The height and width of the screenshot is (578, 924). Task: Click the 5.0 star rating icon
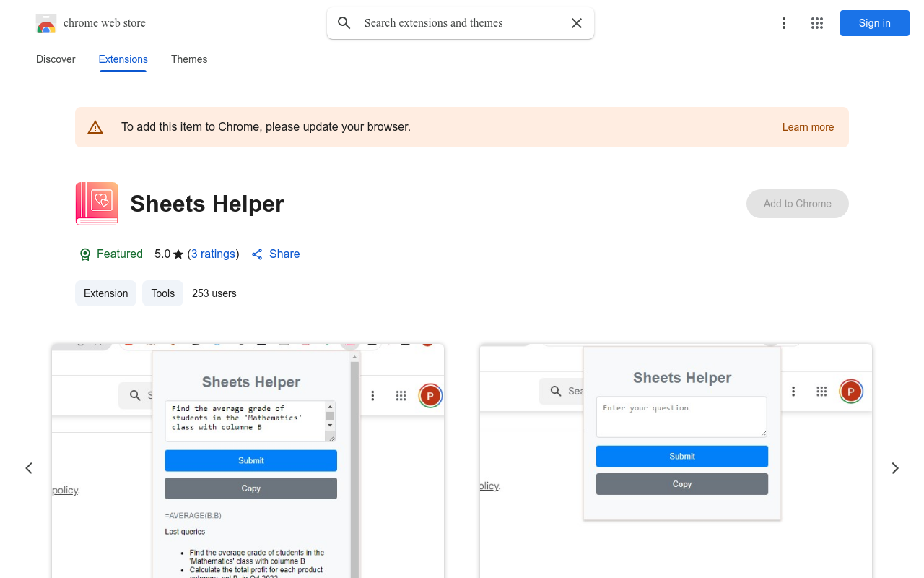[x=178, y=254]
